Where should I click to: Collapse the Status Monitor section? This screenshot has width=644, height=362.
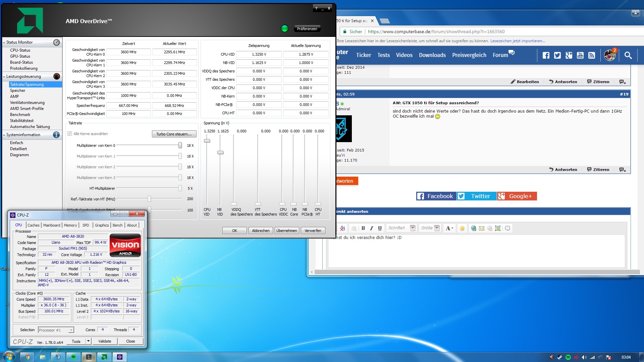point(4,43)
